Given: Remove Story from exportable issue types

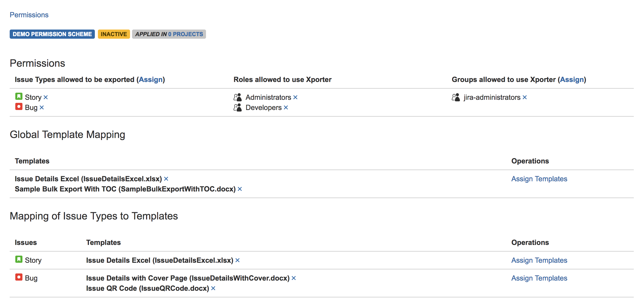Looking at the screenshot, I should 46,98.
